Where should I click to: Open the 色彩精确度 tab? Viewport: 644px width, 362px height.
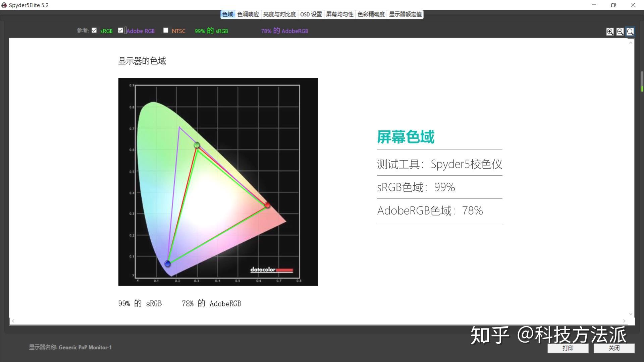[371, 14]
